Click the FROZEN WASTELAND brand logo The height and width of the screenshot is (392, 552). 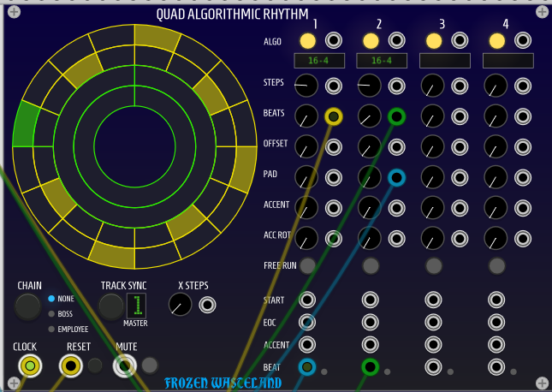point(223,383)
